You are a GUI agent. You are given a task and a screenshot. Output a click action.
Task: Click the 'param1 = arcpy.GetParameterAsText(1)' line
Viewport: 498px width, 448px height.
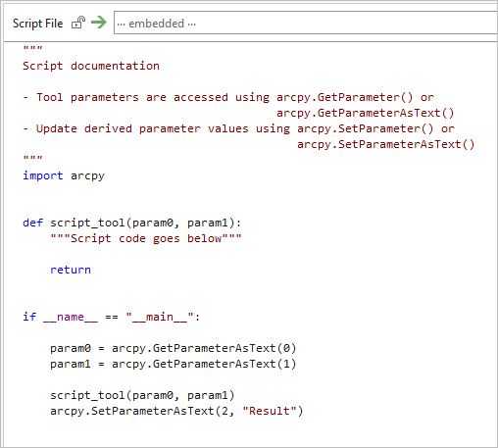[x=174, y=364]
